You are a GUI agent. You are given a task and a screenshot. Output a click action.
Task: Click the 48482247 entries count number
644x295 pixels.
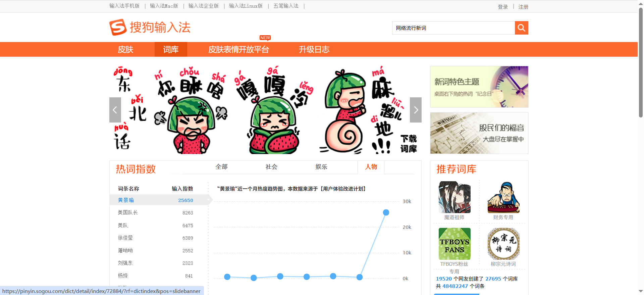(x=455, y=286)
